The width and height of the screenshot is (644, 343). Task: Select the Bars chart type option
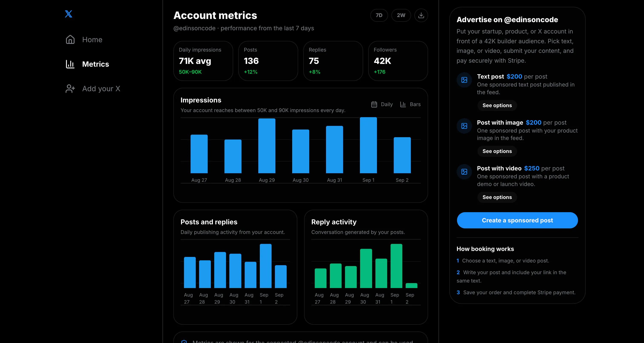point(410,104)
